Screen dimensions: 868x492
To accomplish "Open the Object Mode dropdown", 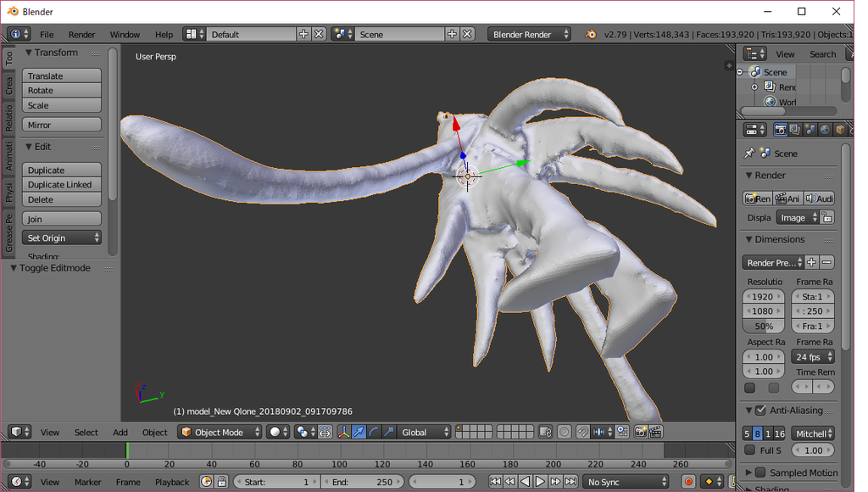I will [220, 432].
